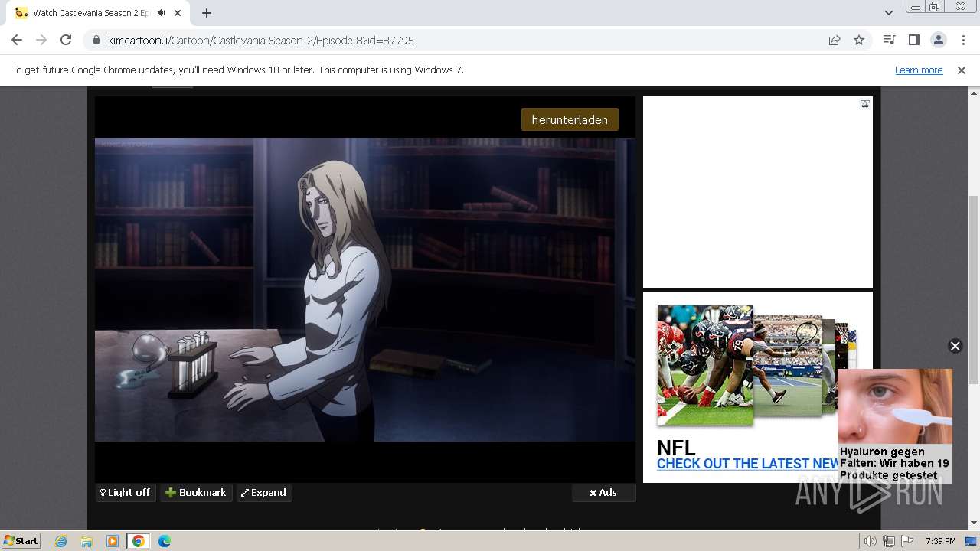
Task: Open the File Explorer taskbar icon
Action: 87,541
